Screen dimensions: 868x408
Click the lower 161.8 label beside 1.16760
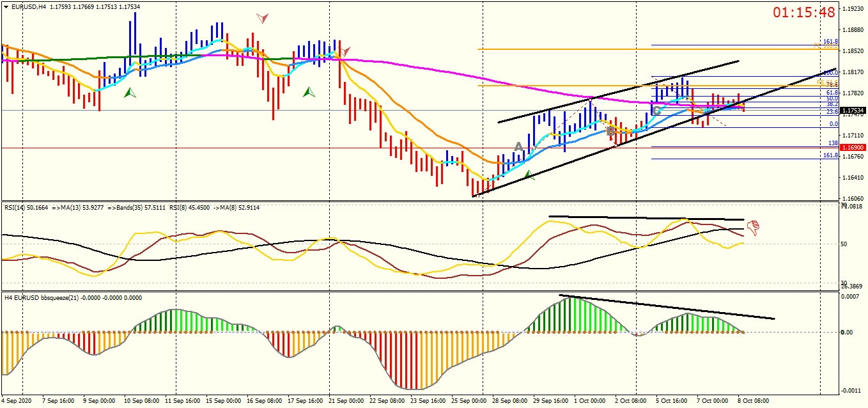tap(831, 155)
